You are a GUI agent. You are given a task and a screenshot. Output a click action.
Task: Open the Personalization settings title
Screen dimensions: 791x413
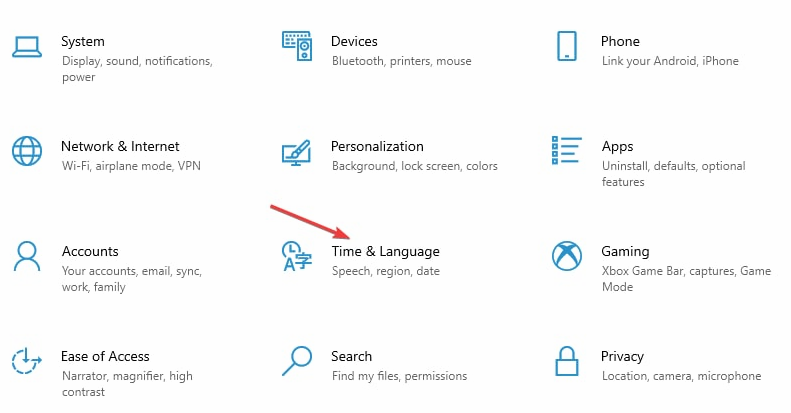[x=377, y=146]
